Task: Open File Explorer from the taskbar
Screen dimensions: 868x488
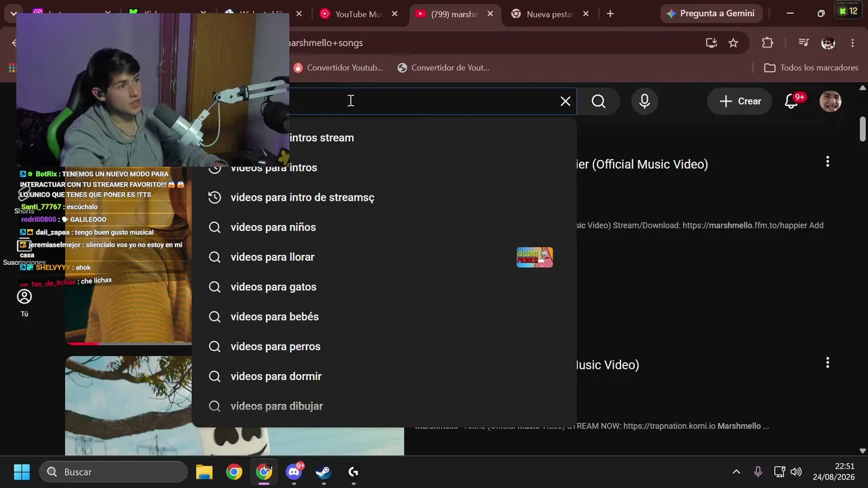Action: [x=204, y=472]
